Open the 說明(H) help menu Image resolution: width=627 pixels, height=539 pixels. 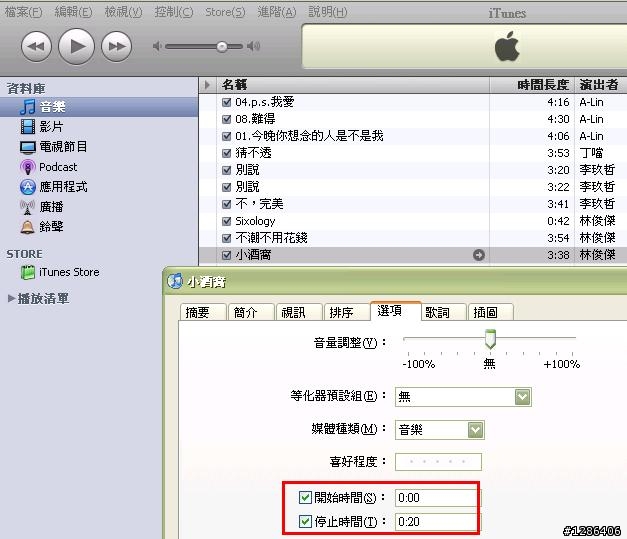[x=327, y=12]
